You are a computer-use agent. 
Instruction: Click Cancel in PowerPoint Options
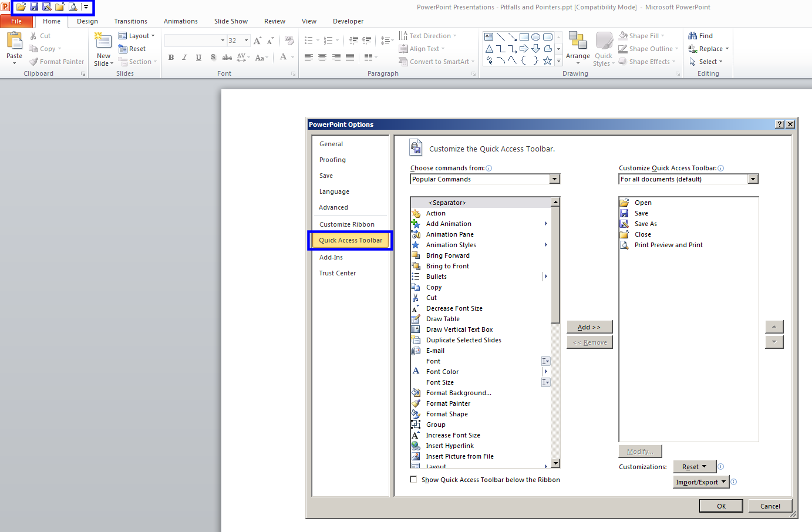(770, 506)
